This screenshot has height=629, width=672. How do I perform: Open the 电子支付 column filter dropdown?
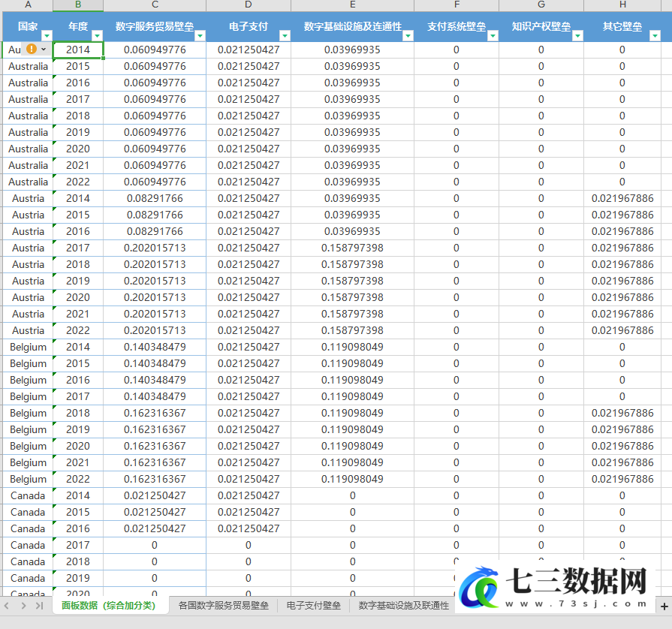(285, 35)
